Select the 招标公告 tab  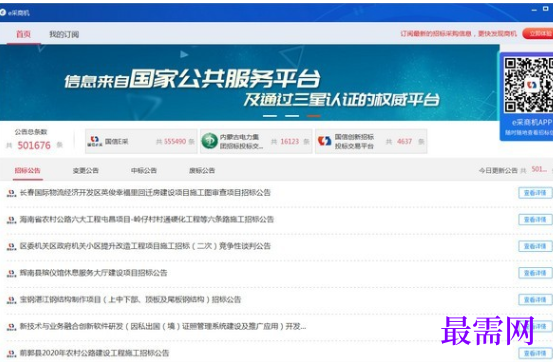28,170
